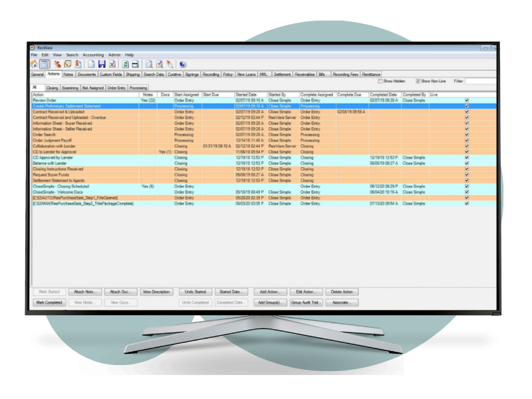The height and width of the screenshot is (399, 532).
Task: Open the Accounting menu
Action: [93, 55]
